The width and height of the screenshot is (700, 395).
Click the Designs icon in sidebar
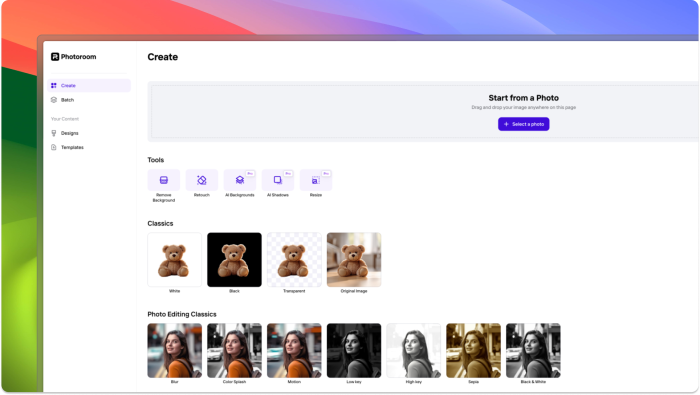click(54, 133)
